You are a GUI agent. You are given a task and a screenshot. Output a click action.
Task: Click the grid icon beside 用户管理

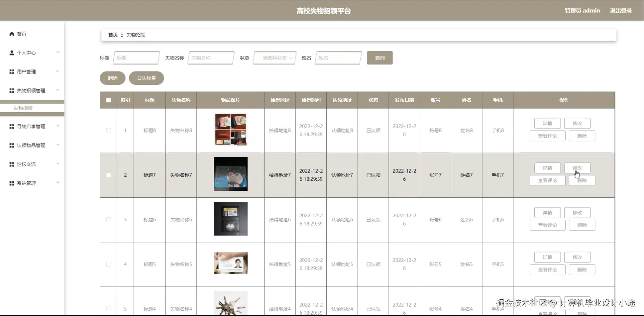(12, 72)
